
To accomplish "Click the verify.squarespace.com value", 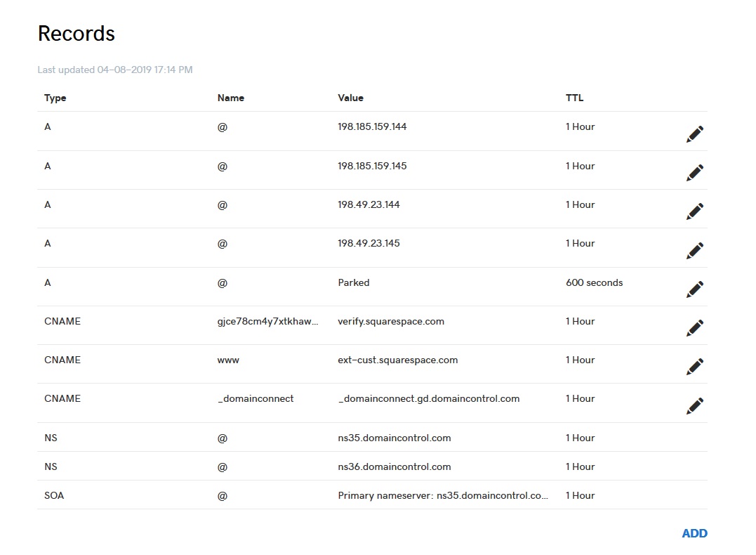I will tap(390, 322).
